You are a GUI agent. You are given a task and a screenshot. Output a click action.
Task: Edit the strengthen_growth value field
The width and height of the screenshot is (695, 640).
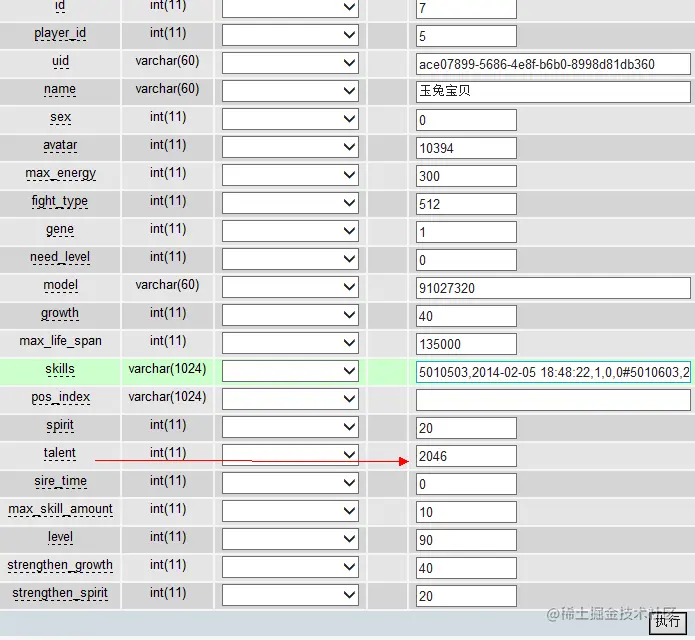(466, 568)
